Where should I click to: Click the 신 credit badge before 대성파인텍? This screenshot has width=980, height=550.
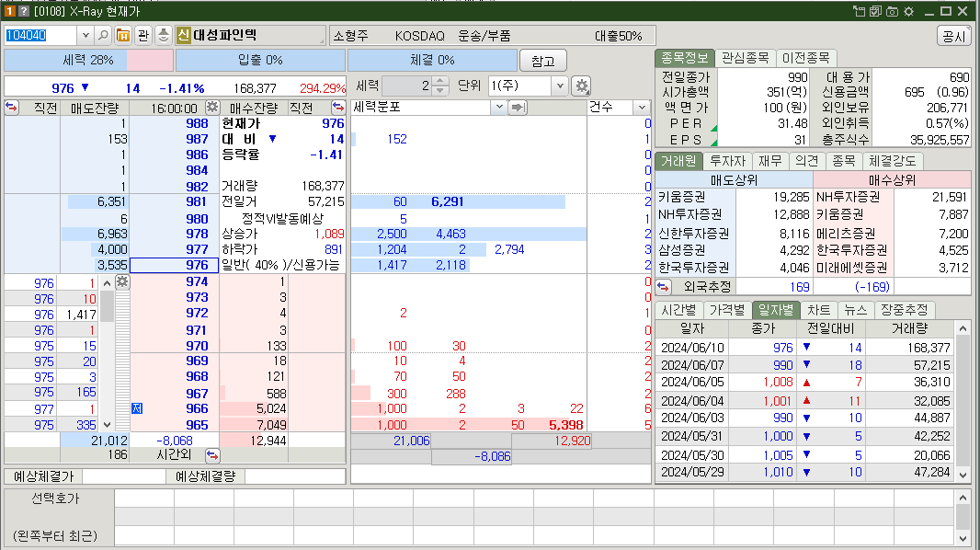pos(183,35)
